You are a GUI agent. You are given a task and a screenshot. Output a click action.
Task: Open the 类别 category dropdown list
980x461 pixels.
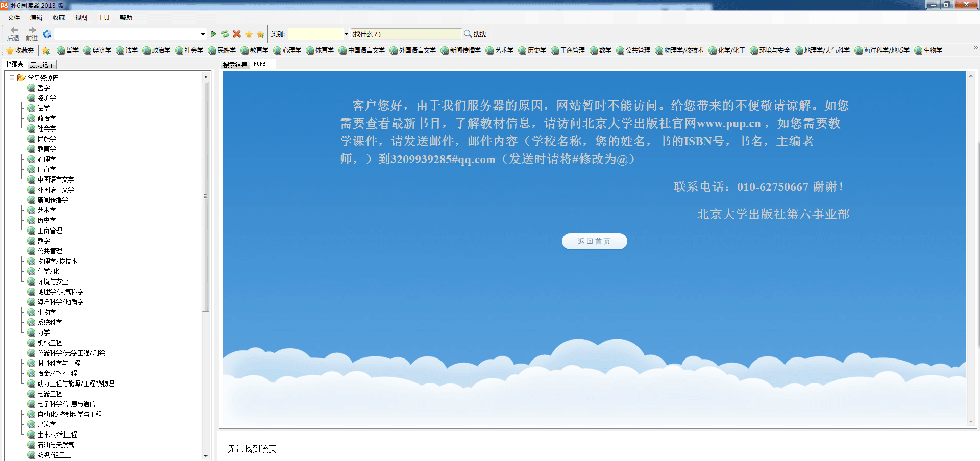(345, 34)
